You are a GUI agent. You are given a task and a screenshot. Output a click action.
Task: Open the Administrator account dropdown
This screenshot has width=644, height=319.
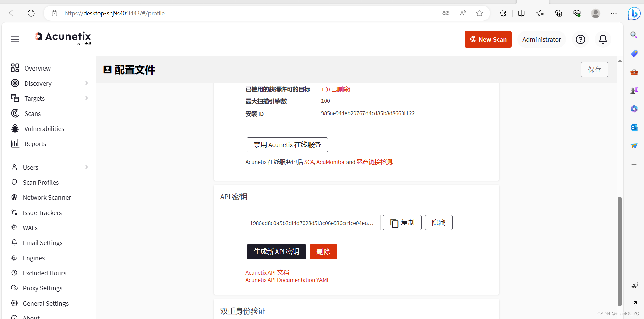tap(542, 39)
